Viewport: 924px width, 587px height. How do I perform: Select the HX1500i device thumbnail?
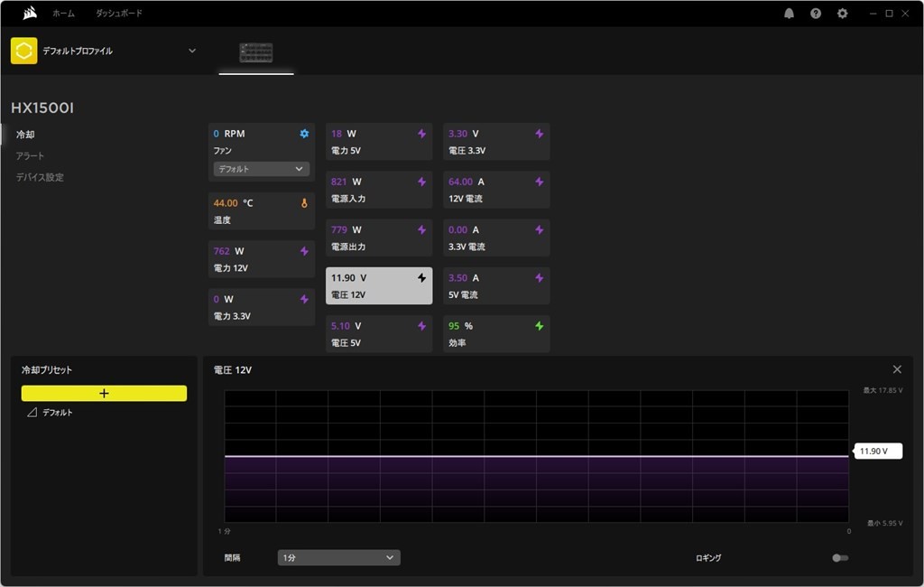[x=256, y=52]
